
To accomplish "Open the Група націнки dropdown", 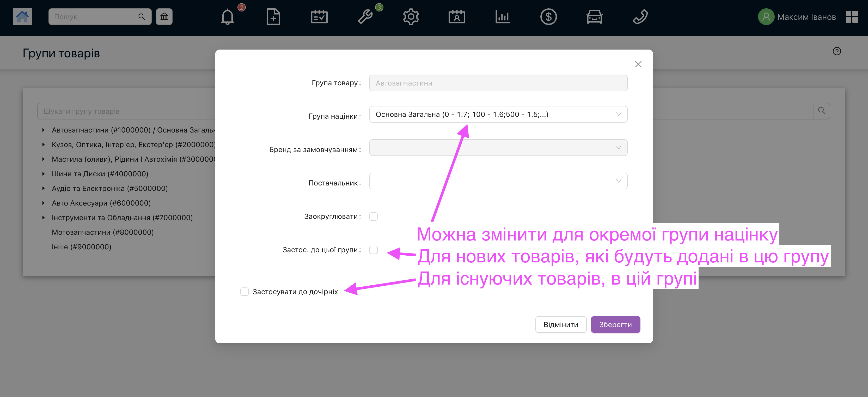I will (x=498, y=114).
